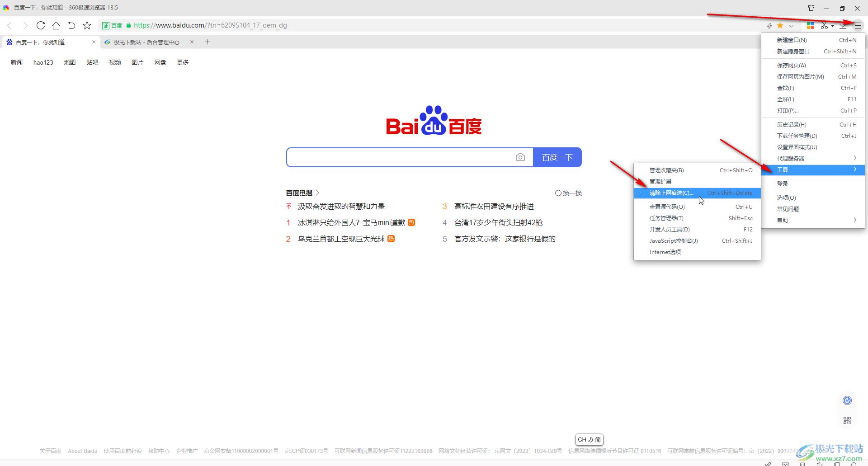Open hao123 link
This screenshot has height=466, width=868.
coord(43,62)
